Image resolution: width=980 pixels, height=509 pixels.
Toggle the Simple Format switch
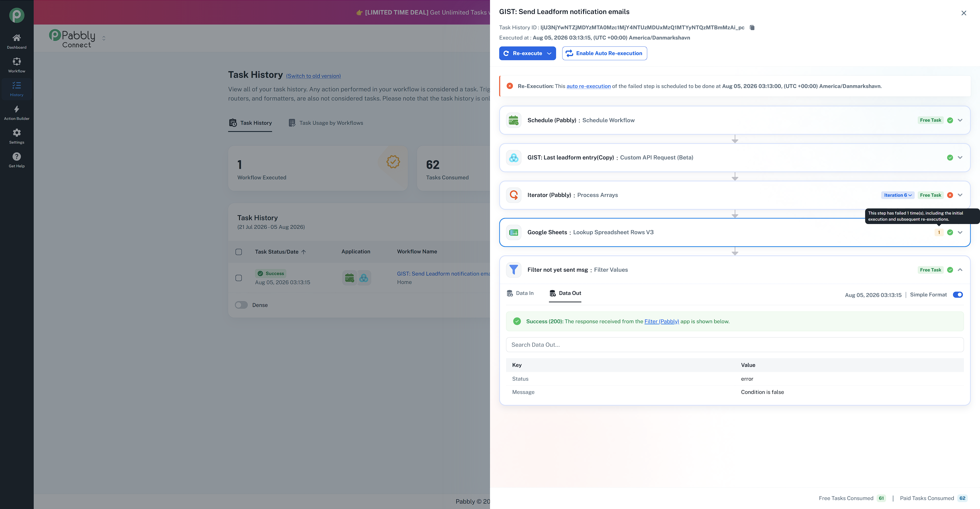[958, 295]
